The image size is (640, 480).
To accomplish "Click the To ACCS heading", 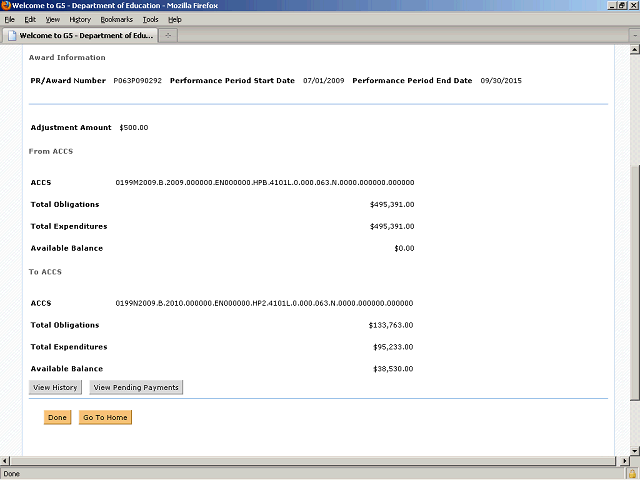I will [x=45, y=272].
